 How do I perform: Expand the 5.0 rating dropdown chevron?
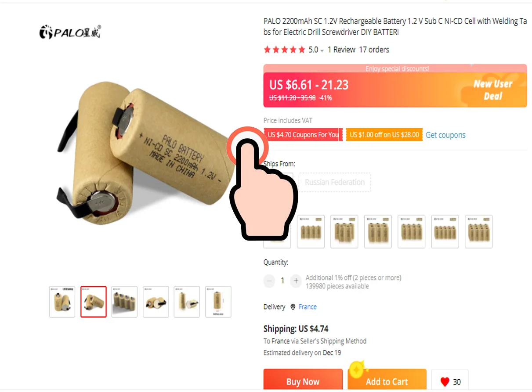click(322, 50)
